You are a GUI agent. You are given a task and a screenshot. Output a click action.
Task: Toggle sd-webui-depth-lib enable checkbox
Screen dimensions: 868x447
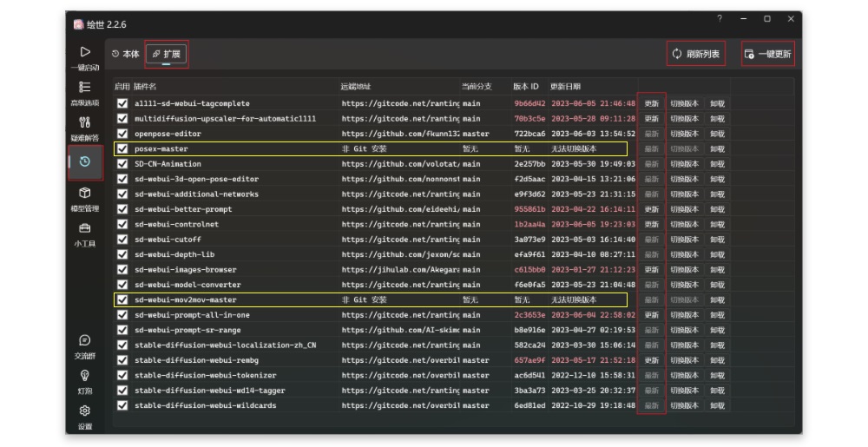coord(122,254)
